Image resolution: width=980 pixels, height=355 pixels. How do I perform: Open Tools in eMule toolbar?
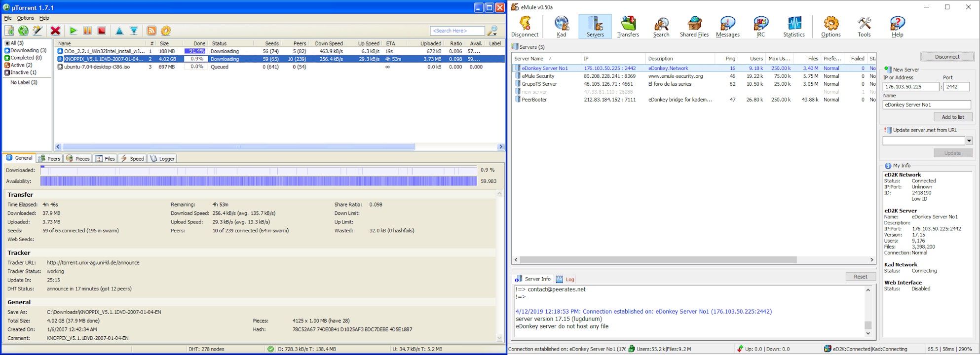864,27
